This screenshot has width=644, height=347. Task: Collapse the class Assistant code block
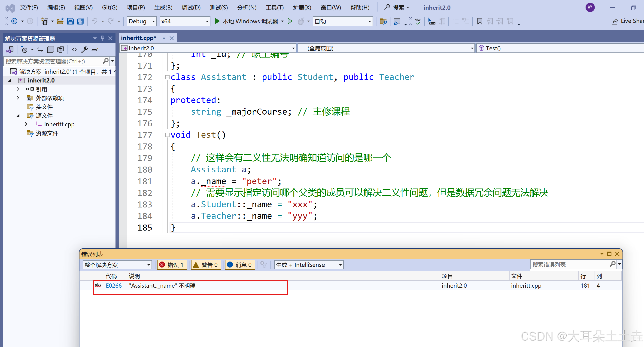click(x=167, y=77)
